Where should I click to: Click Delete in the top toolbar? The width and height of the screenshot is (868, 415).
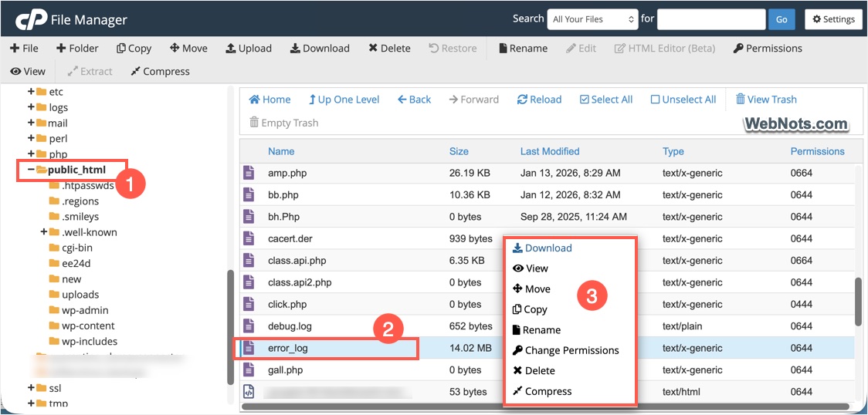pos(389,49)
